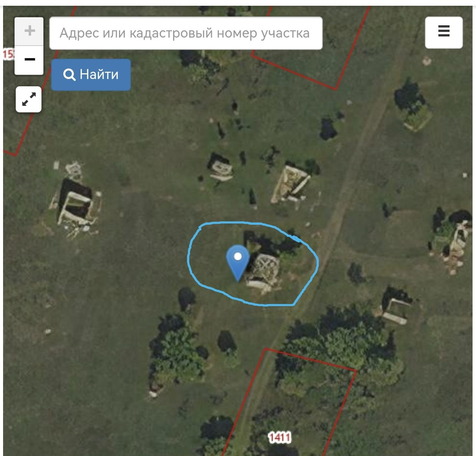Toggle fullscreen map with arrows icon
This screenshot has height=456, width=476.
[29, 99]
